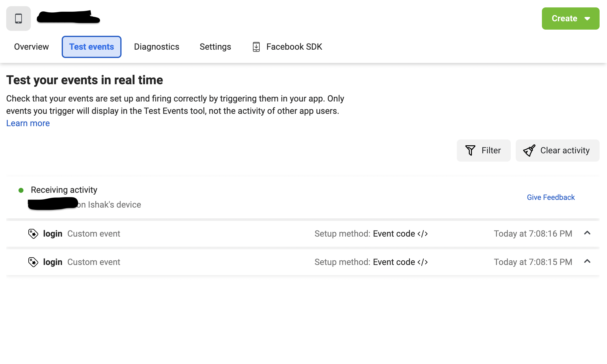
Task: Toggle the Test events tab highlight
Action: (91, 47)
